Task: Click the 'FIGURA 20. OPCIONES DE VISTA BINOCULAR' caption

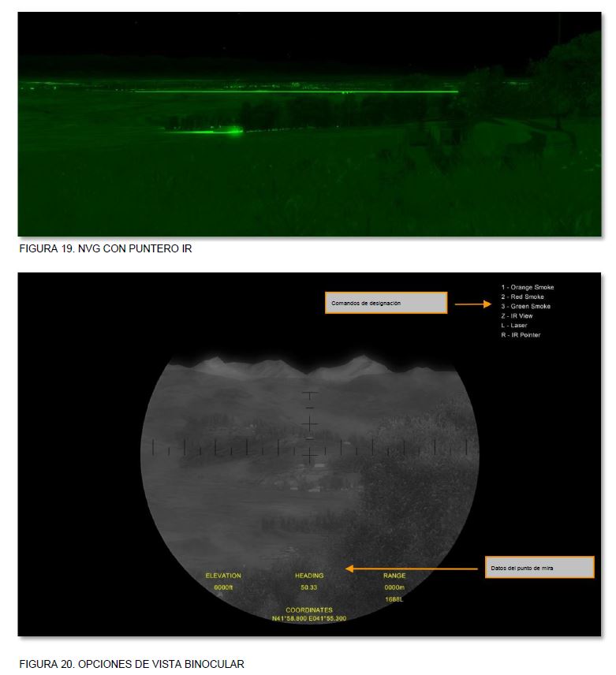Action: pos(132,664)
